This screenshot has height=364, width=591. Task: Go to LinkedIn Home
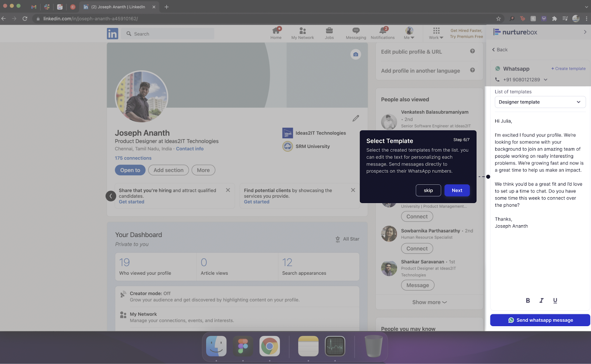(x=276, y=33)
